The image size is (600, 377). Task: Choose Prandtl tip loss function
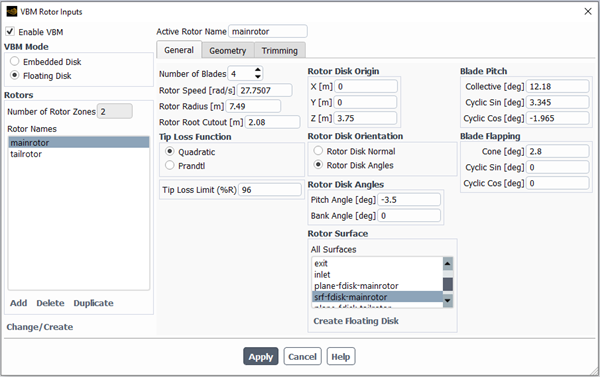pos(170,165)
